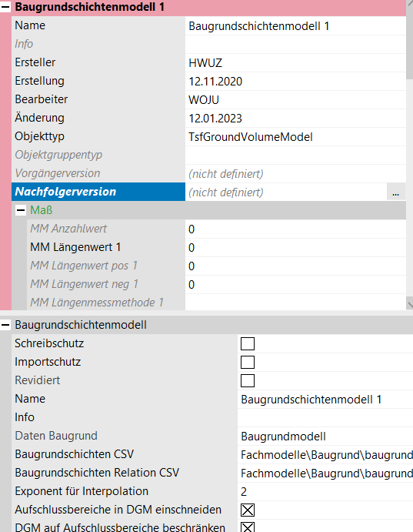Enable the Importschutz checkbox
Image resolution: width=413 pixels, height=532 pixels.
(248, 362)
